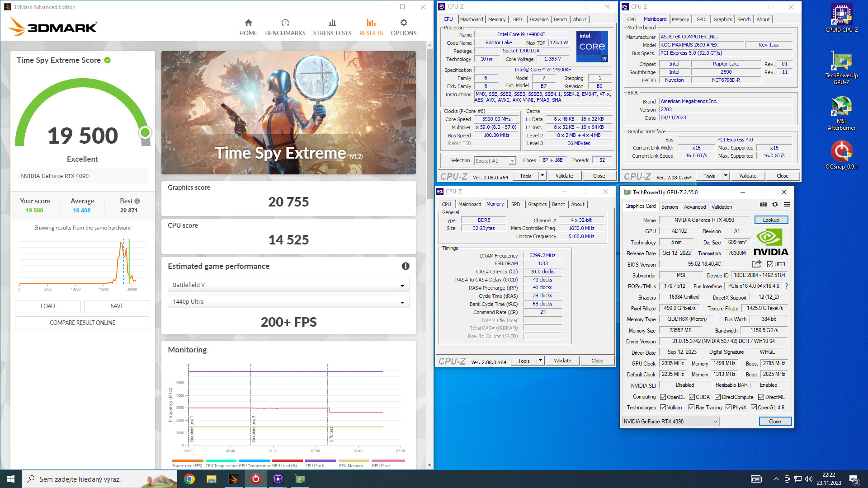Expand the Battlefield V game dropdown
This screenshot has height=488, width=868.
click(x=288, y=285)
